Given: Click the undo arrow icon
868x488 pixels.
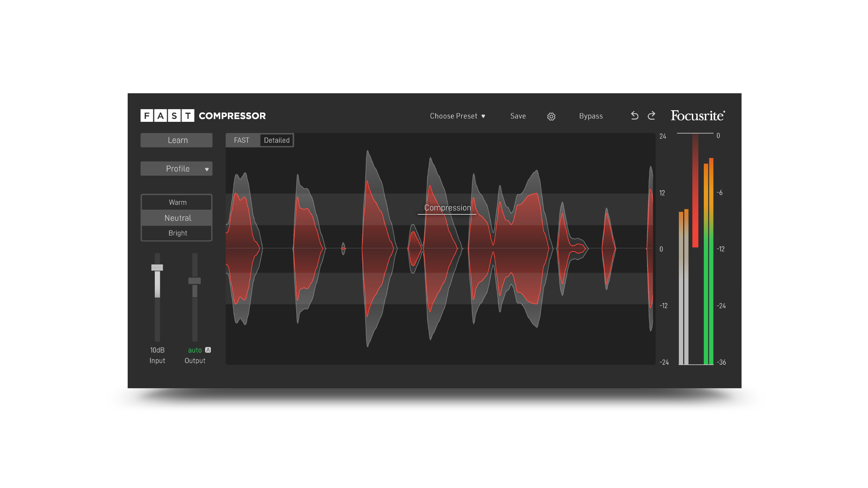Looking at the screenshot, I should tap(635, 116).
